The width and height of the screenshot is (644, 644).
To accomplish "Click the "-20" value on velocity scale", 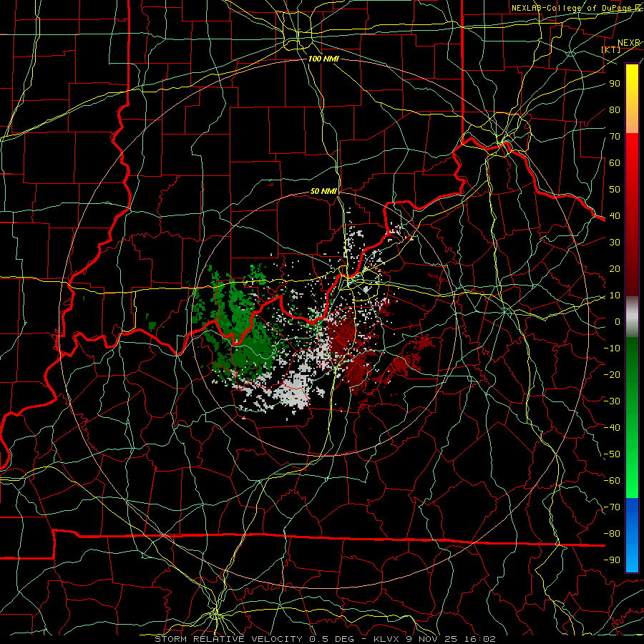I will (x=612, y=374).
